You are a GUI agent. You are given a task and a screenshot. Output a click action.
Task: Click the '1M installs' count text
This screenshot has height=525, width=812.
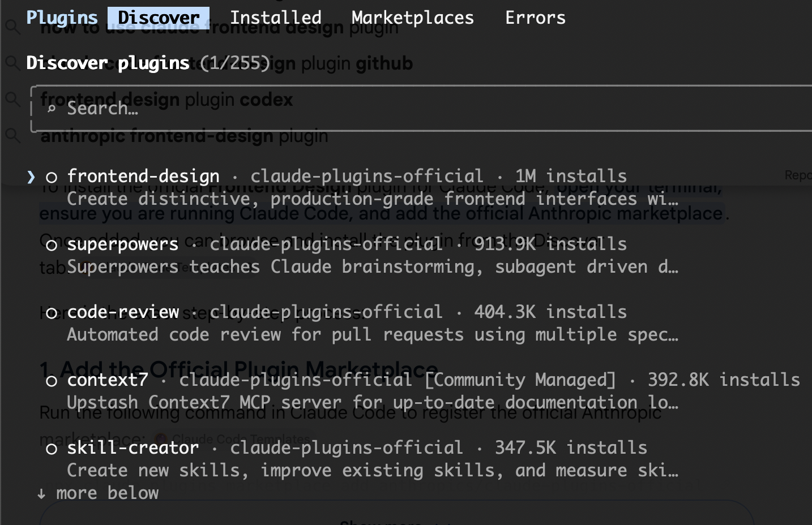tap(571, 176)
